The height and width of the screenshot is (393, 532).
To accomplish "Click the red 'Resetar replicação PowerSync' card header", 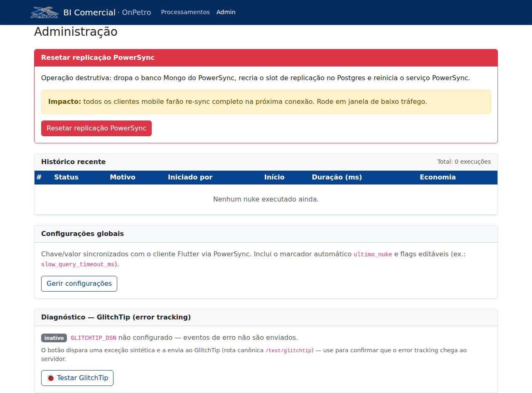I will (266, 58).
